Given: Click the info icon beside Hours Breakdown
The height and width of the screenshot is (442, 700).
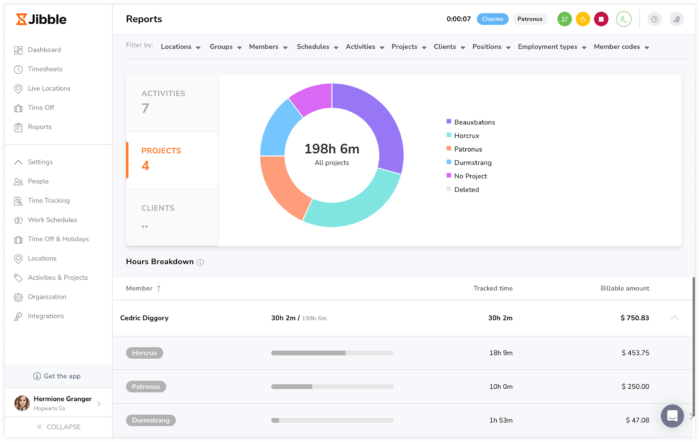Looking at the screenshot, I should tap(201, 263).
